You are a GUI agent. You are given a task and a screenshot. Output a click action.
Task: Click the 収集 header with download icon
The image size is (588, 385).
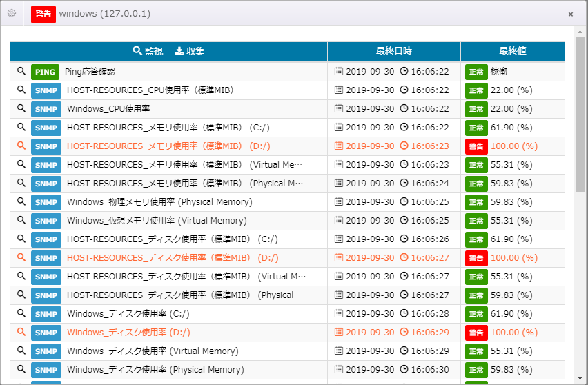tap(190, 51)
